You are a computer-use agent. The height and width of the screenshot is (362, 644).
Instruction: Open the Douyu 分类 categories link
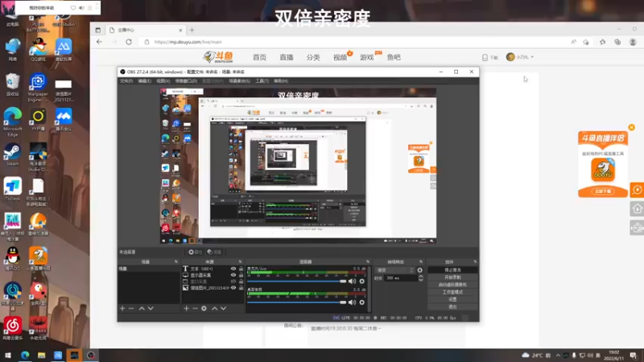(313, 57)
